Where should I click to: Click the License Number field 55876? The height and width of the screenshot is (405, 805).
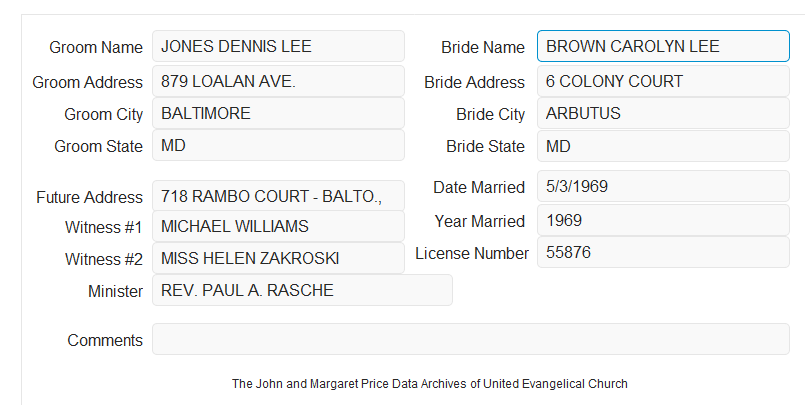click(x=663, y=252)
